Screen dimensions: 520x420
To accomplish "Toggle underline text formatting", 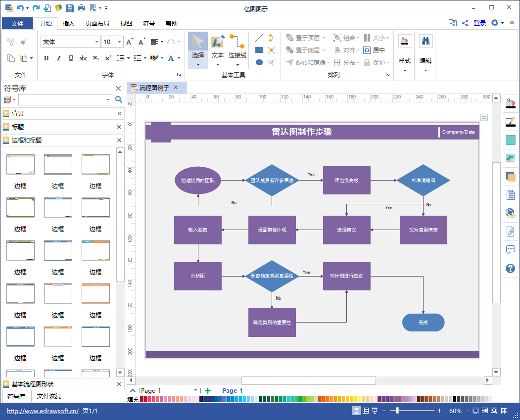I will (71, 58).
